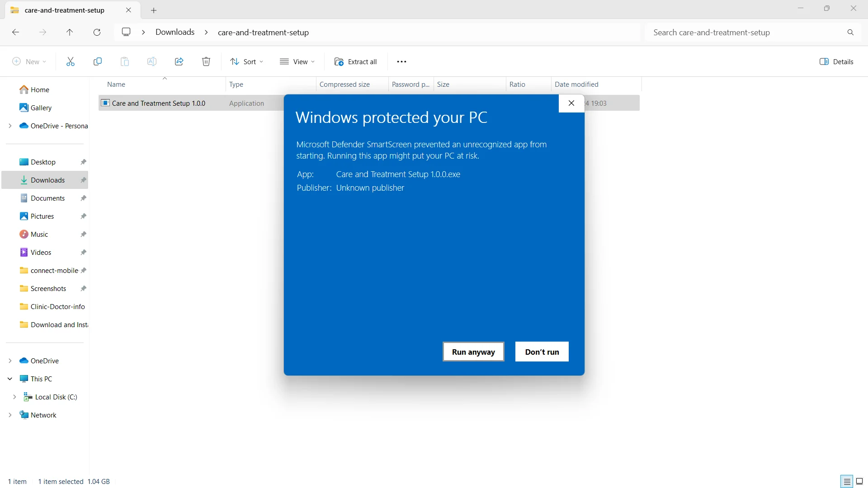Click Run anyway to install app
Screen dimensions: 868x488
pos(473,352)
